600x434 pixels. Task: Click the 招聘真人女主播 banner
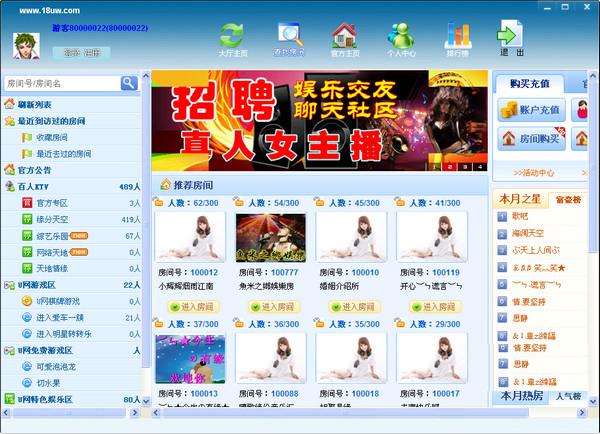[320, 120]
